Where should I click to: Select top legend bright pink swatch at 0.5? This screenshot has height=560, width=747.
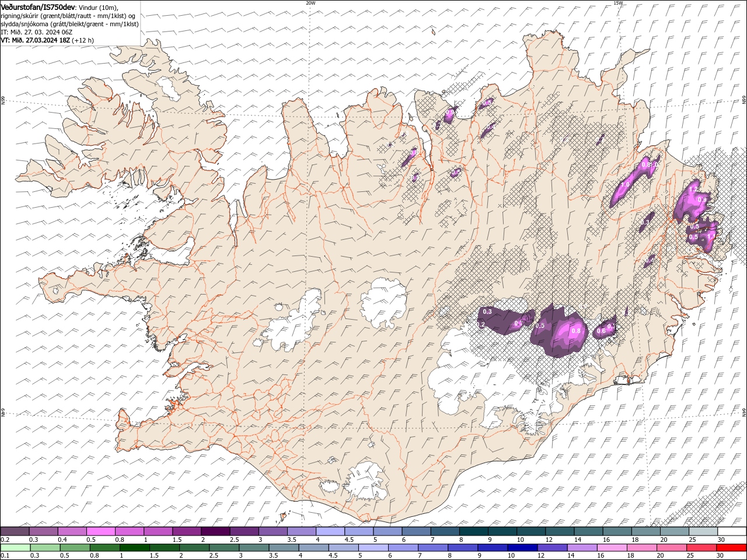click(x=100, y=531)
